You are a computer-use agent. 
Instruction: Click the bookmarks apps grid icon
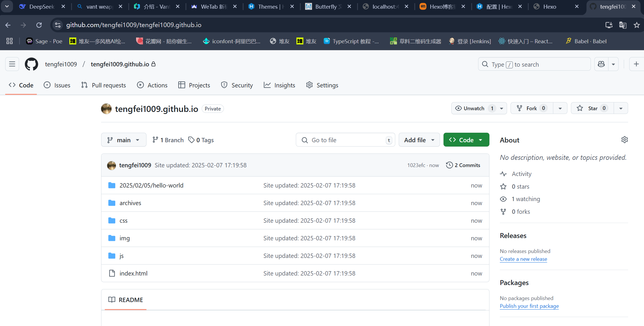click(x=10, y=41)
